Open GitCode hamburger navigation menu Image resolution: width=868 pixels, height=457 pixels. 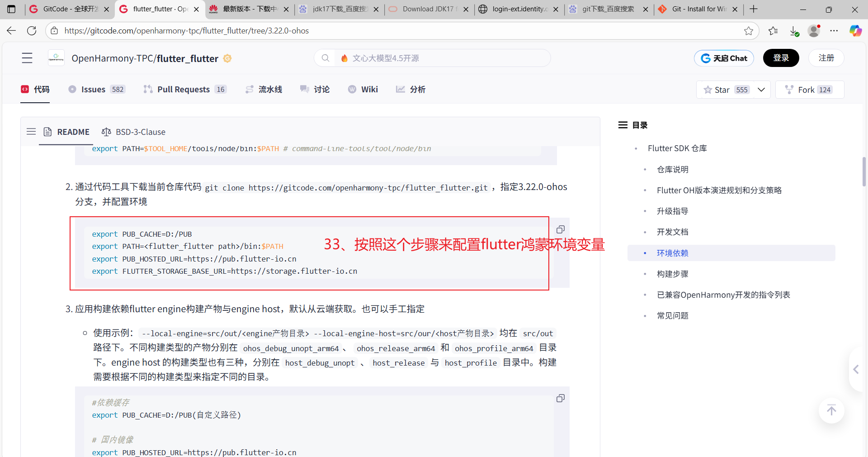[x=27, y=58]
